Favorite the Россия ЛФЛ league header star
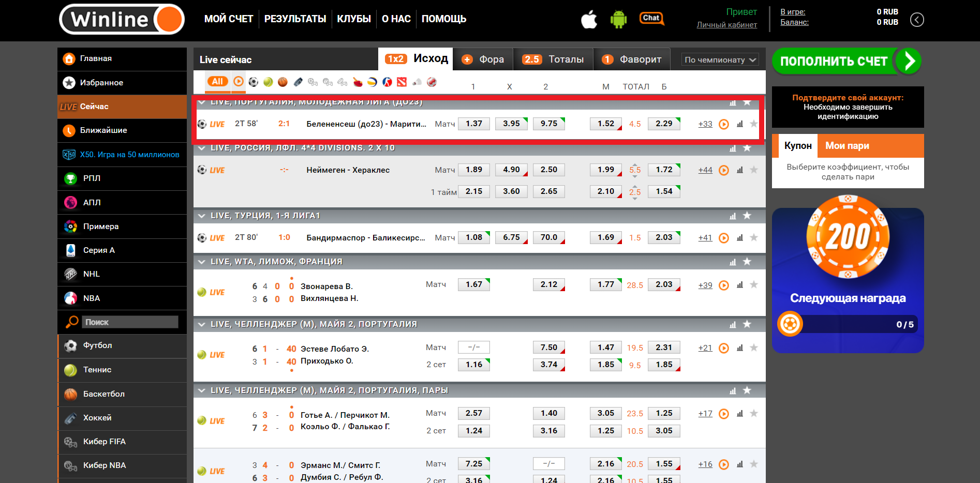Viewport: 980px width, 483px height. pos(747,148)
